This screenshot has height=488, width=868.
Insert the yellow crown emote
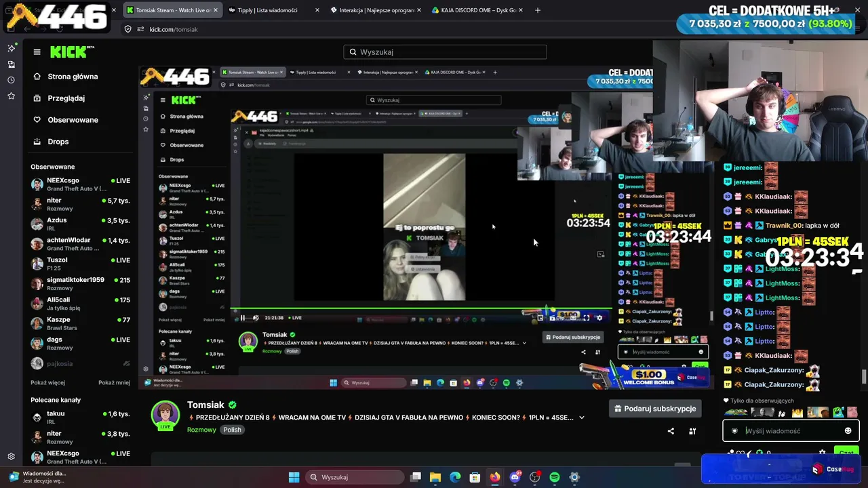797,412
